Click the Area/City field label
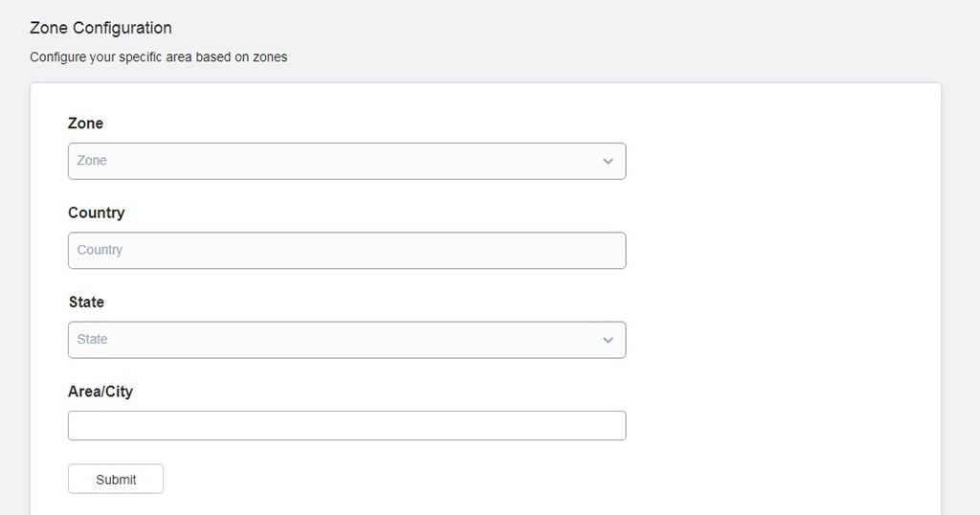 coord(100,392)
